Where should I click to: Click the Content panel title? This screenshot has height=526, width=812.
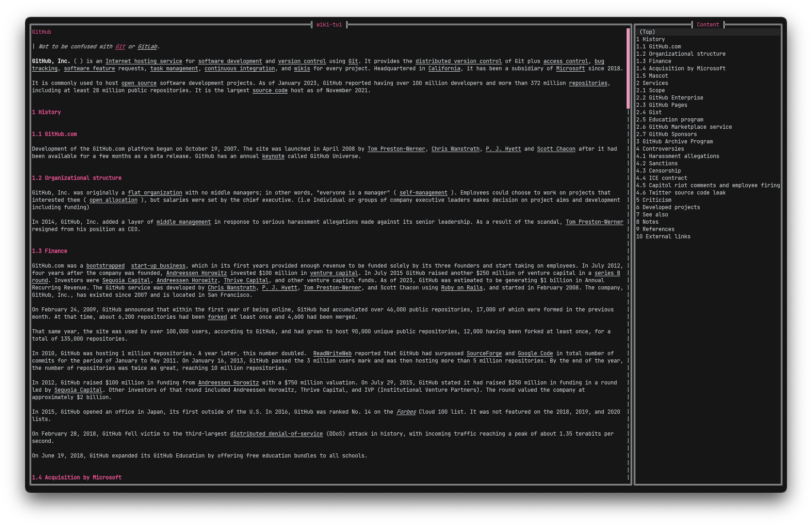click(708, 25)
